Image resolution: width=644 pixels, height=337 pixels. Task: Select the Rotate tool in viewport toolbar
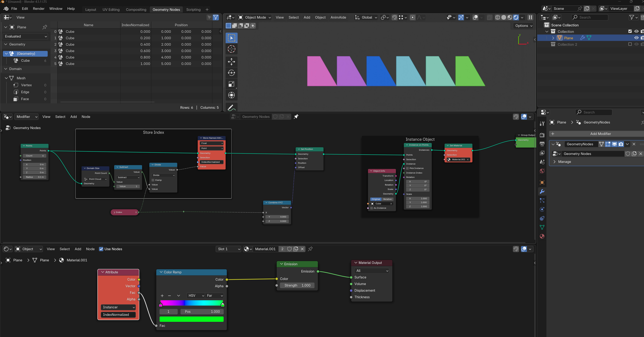click(x=232, y=73)
